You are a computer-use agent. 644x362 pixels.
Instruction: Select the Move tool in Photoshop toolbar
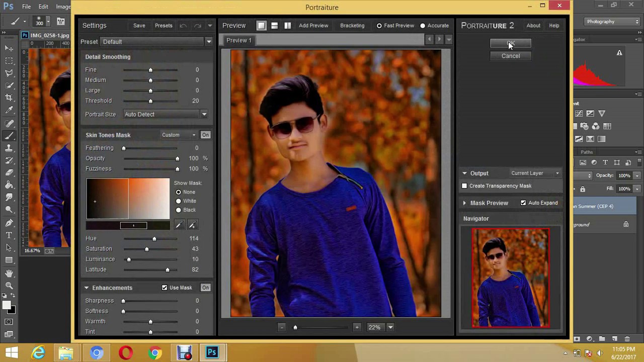(9, 48)
